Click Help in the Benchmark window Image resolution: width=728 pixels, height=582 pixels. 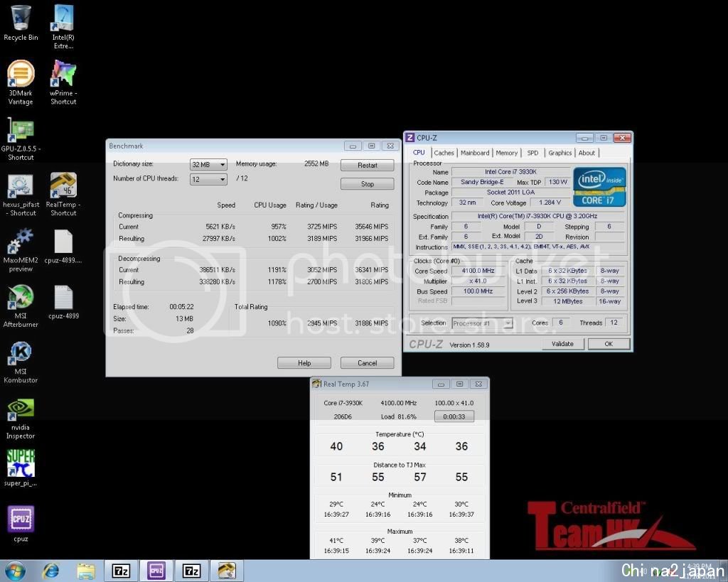[x=304, y=363]
